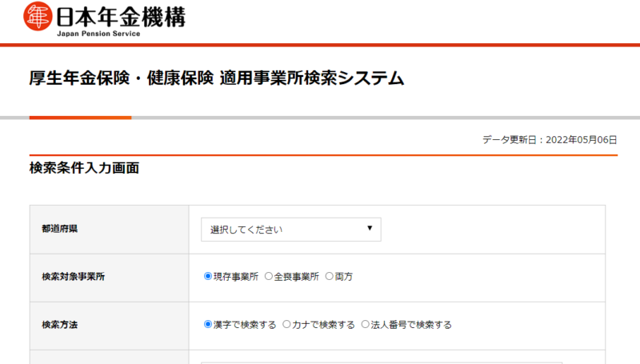This screenshot has width=640, height=364.
Task: Click the データ更新日 date text
Action: [550, 139]
